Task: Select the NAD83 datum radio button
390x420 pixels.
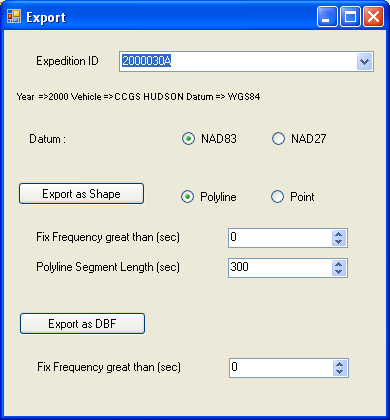Action: pos(188,138)
